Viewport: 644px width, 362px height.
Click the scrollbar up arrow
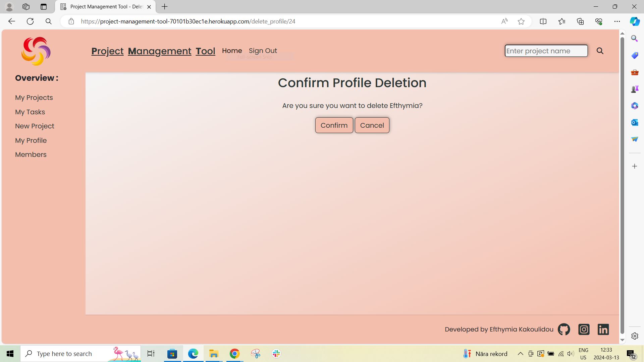[623, 33]
